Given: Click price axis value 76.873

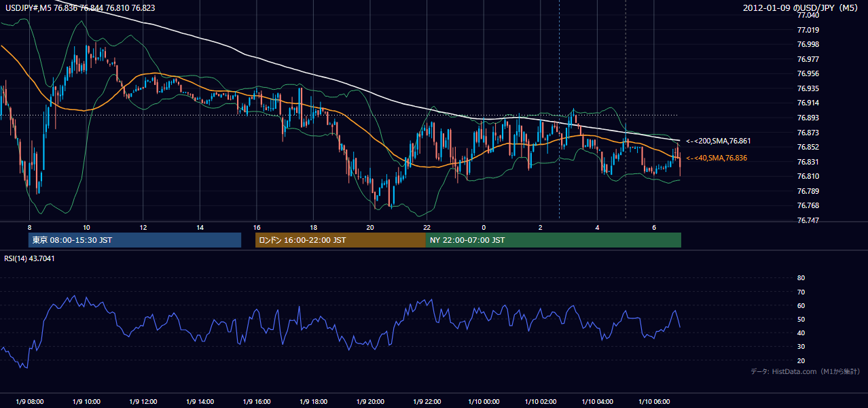Looking at the screenshot, I should pos(808,133).
